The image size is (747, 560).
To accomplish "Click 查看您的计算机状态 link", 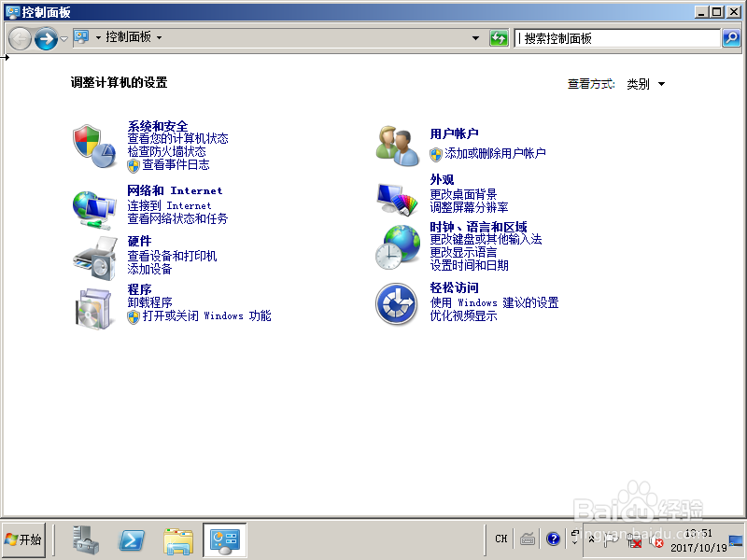I will coord(177,138).
